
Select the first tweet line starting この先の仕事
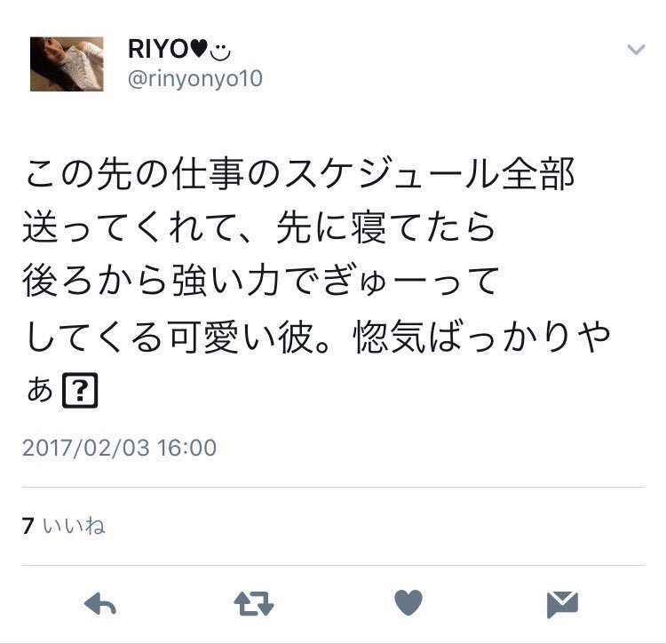pyautogui.click(x=299, y=174)
